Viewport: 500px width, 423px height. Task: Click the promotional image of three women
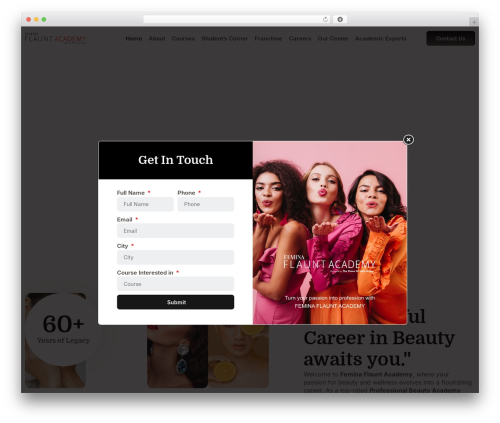(x=330, y=233)
